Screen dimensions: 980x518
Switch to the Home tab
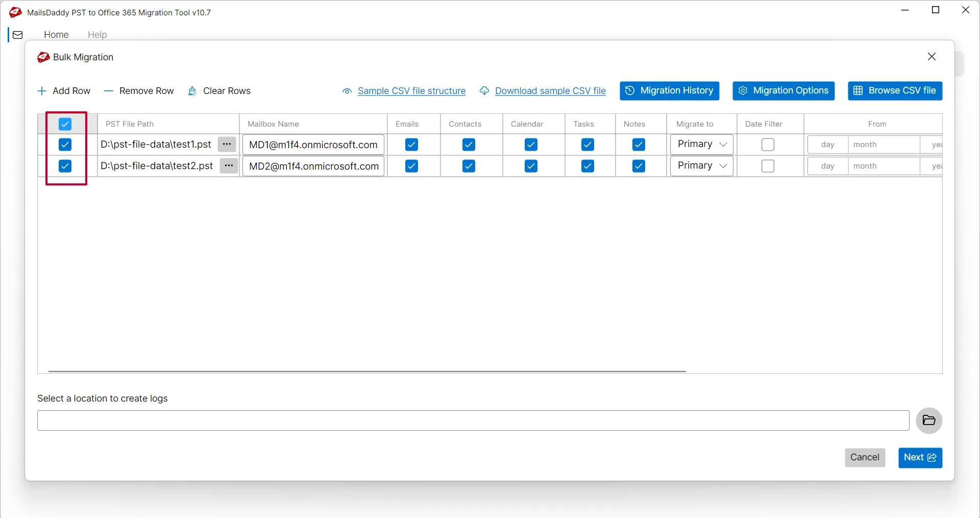56,35
